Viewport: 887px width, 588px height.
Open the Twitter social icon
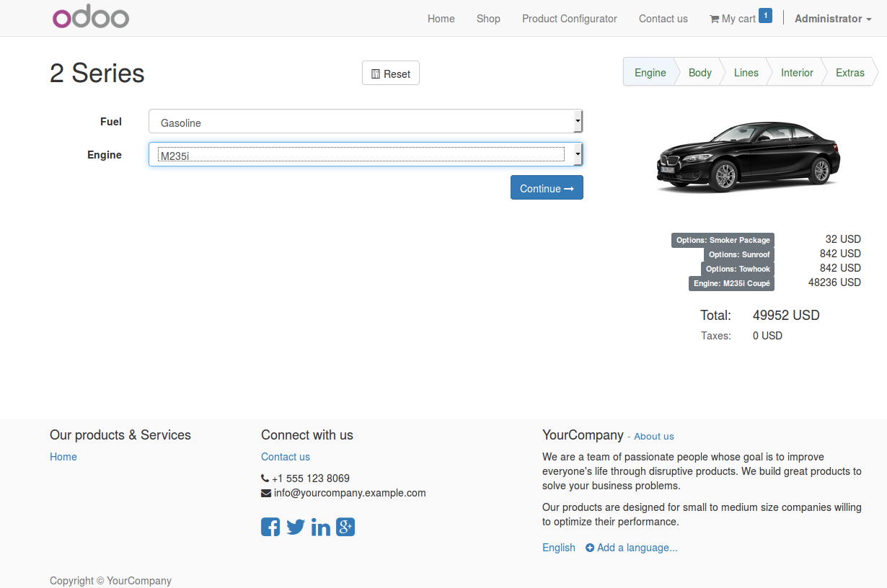[x=296, y=527]
